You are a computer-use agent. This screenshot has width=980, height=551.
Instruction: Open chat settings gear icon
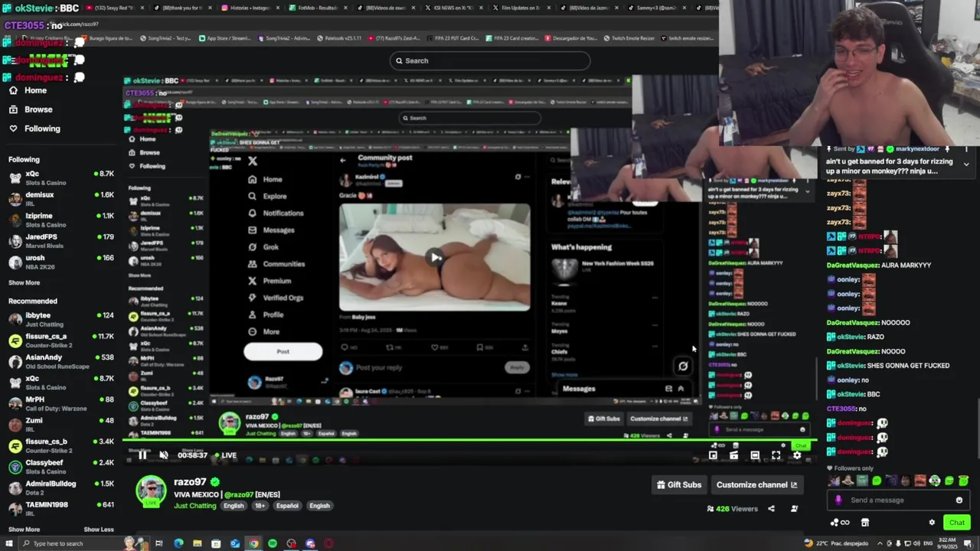click(932, 523)
